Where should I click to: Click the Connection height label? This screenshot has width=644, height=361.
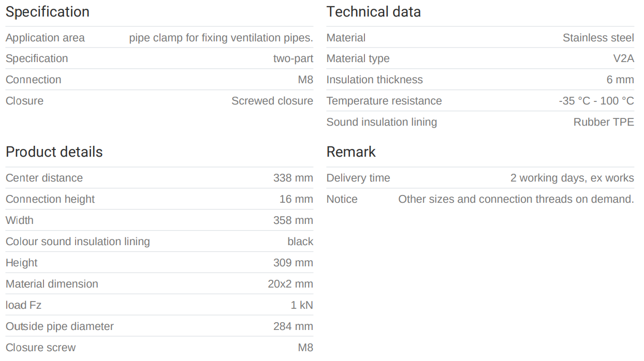coord(50,199)
